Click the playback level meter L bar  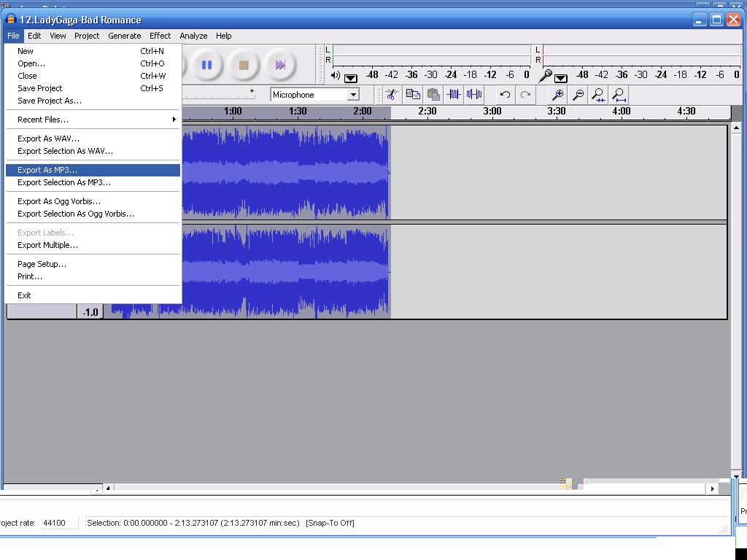point(432,50)
